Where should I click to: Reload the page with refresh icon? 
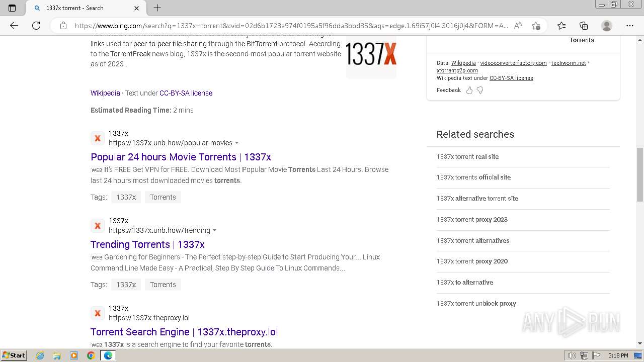click(36, 26)
